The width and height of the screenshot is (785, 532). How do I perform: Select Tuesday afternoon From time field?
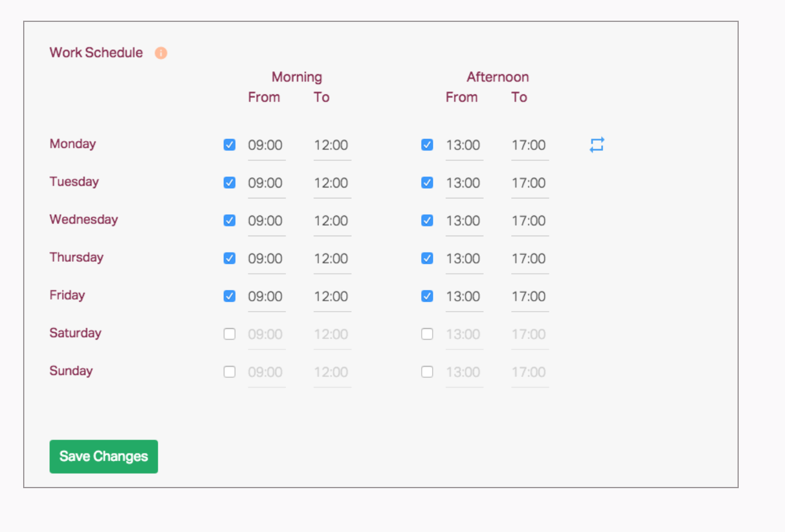click(x=464, y=183)
